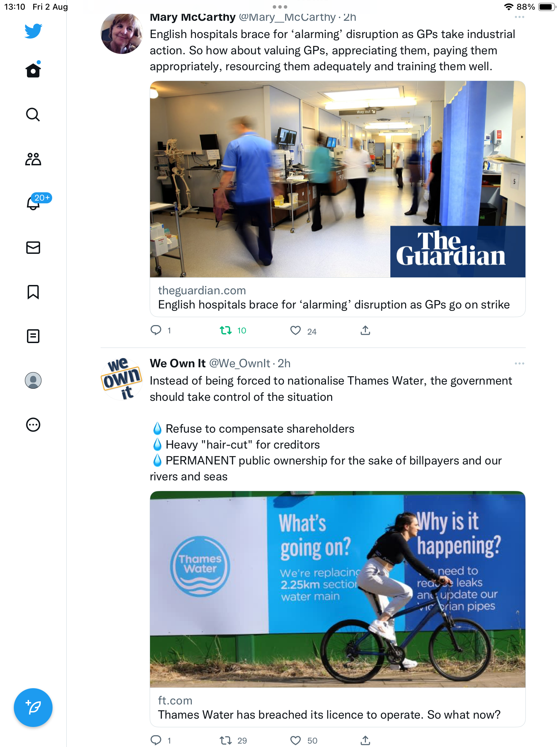Expand options menu on Mary McCarthy's tweet
This screenshot has height=747, width=560.
tap(519, 17)
